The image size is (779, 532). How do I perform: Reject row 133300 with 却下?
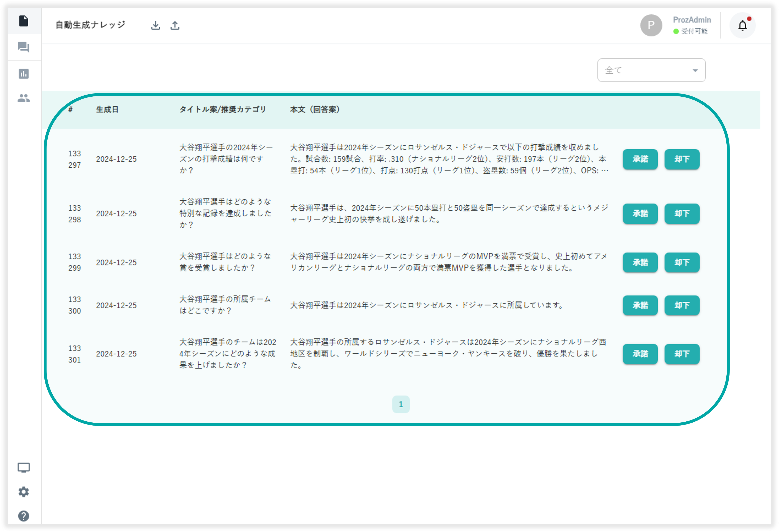click(682, 305)
